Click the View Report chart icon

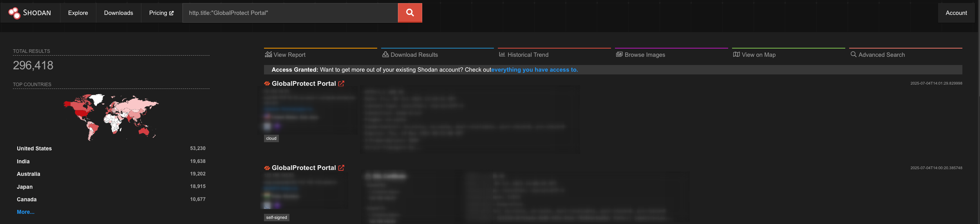click(268, 54)
